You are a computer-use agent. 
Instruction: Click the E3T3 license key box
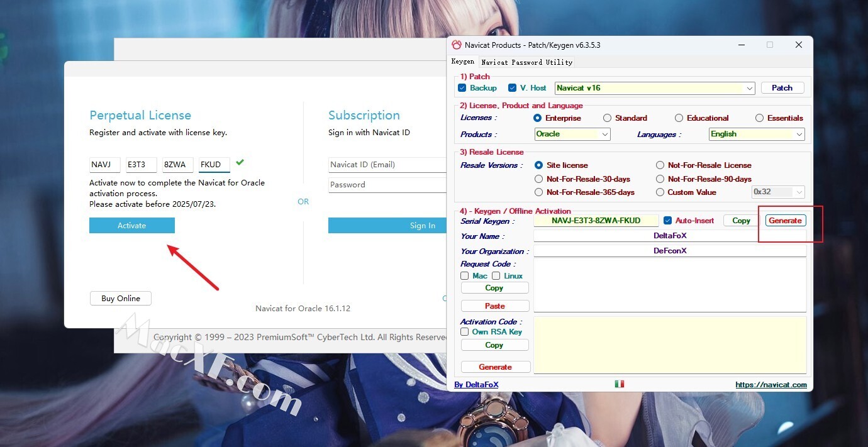click(141, 165)
